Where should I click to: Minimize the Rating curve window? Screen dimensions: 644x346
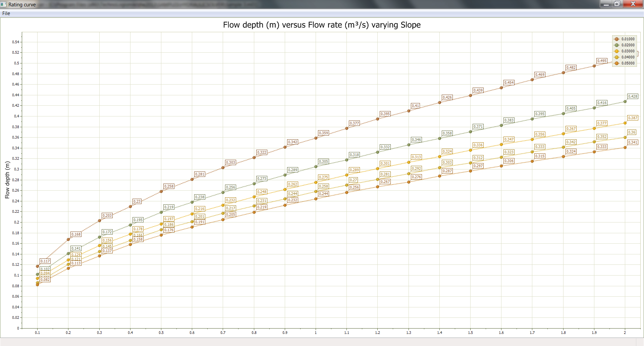point(606,4)
